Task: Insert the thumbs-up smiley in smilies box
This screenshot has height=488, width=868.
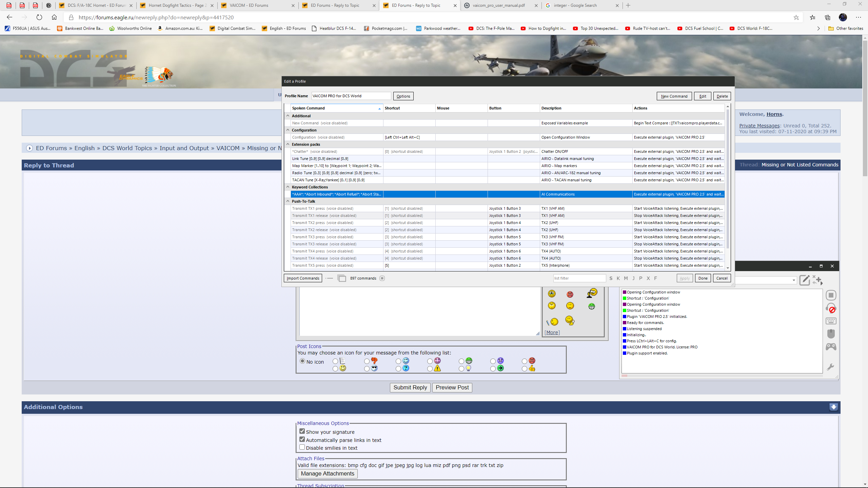Action: 570,320
